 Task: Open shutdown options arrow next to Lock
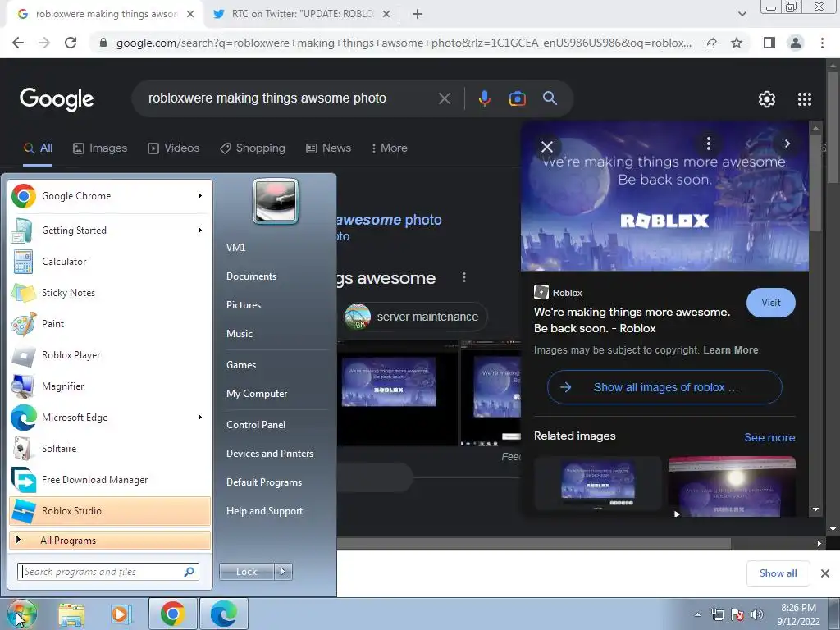pos(283,572)
